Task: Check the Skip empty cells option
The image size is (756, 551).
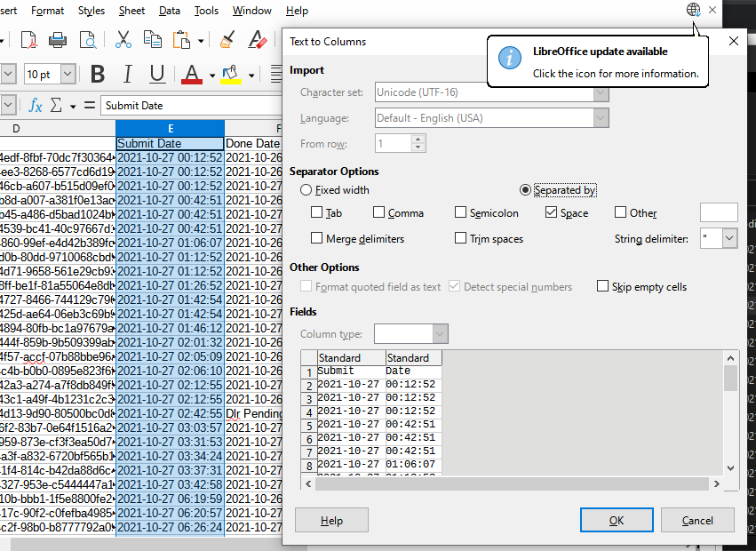Action: click(x=602, y=286)
